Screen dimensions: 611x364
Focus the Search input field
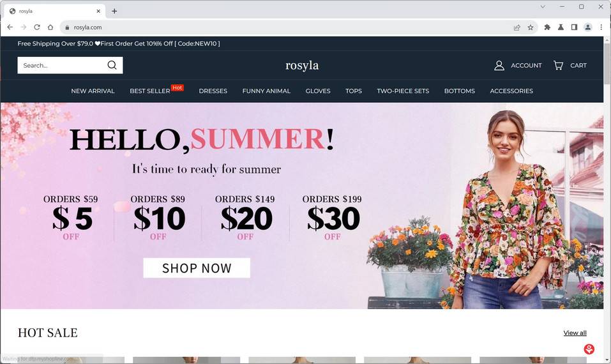point(63,65)
